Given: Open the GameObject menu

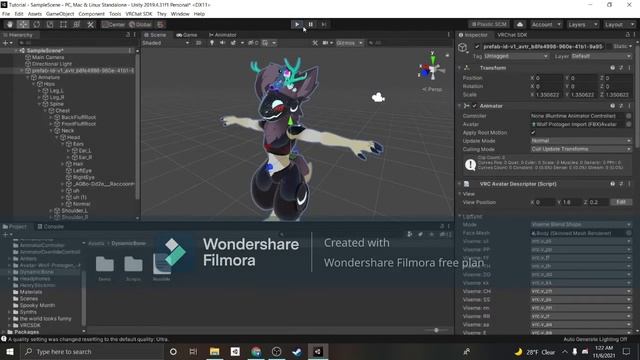Looking at the screenshot, I should (60, 14).
